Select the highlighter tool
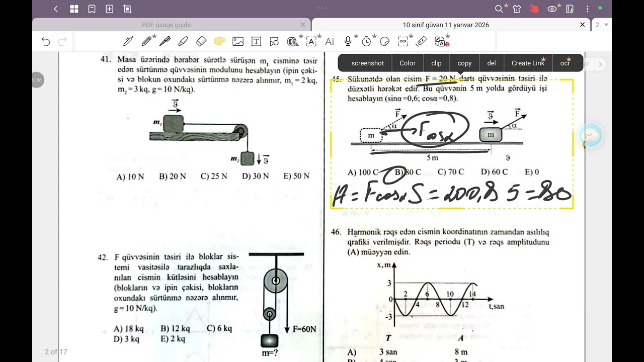Screen dimensions: 644x362 [x=183, y=42]
